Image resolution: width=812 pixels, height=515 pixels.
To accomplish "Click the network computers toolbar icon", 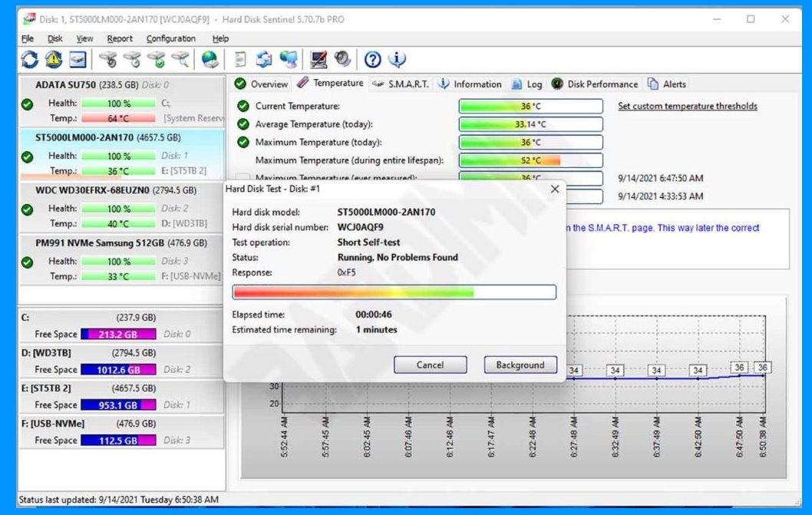I will (289, 60).
